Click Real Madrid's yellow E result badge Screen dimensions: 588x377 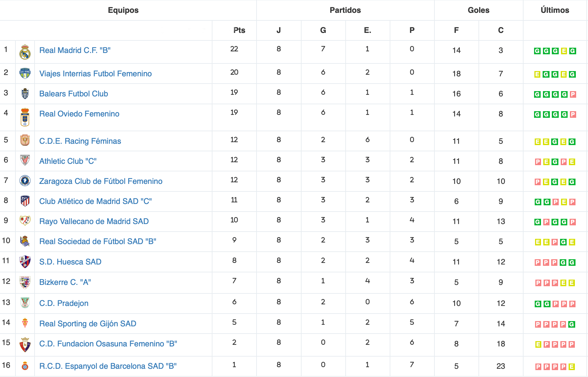pyautogui.click(x=564, y=51)
